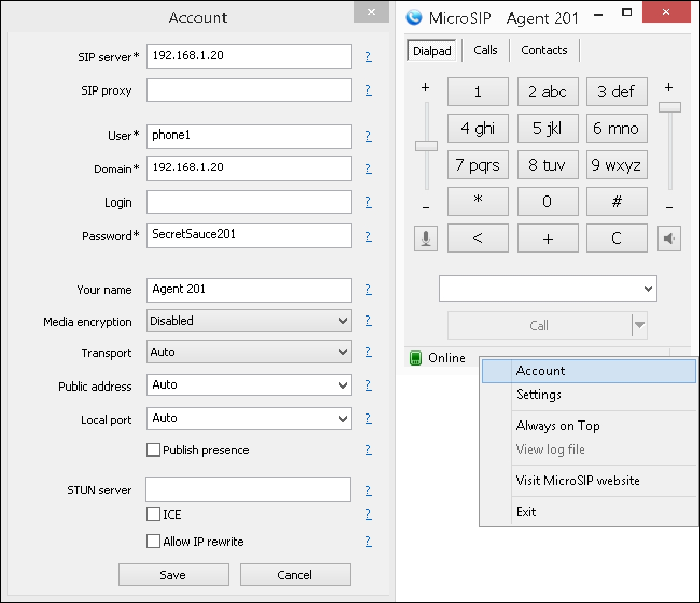Enable the Publish presence checkbox
Viewport: 700px width, 603px height.
[153, 450]
